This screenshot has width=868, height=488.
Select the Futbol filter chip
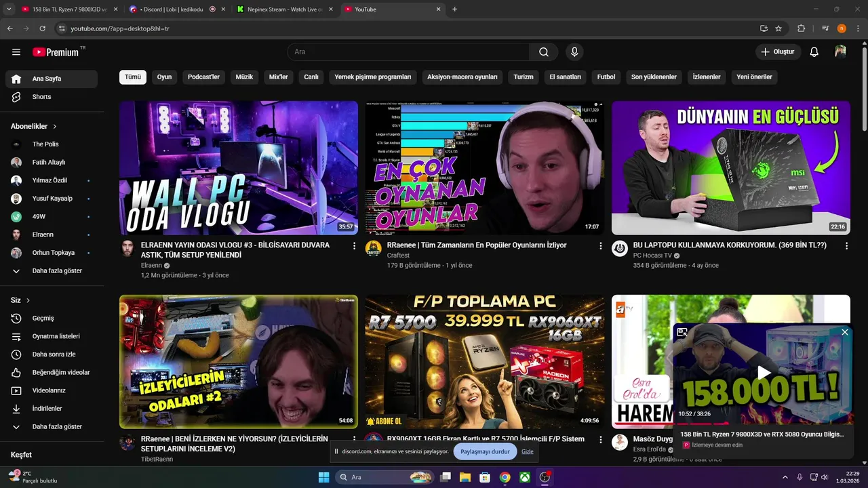pos(606,77)
